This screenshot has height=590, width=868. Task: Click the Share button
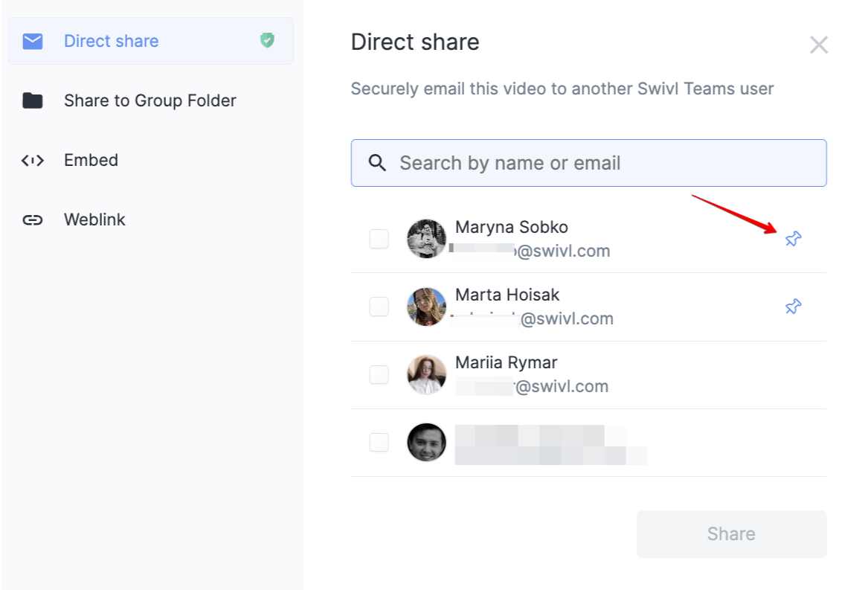pyautogui.click(x=731, y=533)
